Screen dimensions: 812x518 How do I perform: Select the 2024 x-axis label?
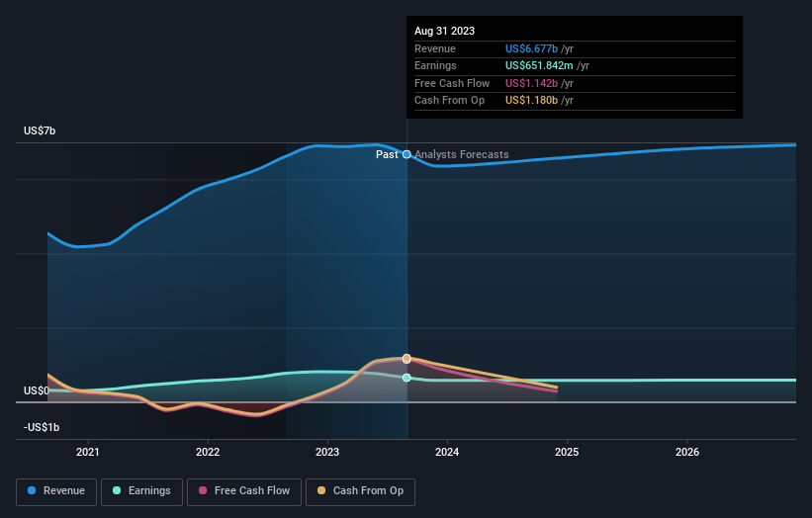click(447, 452)
